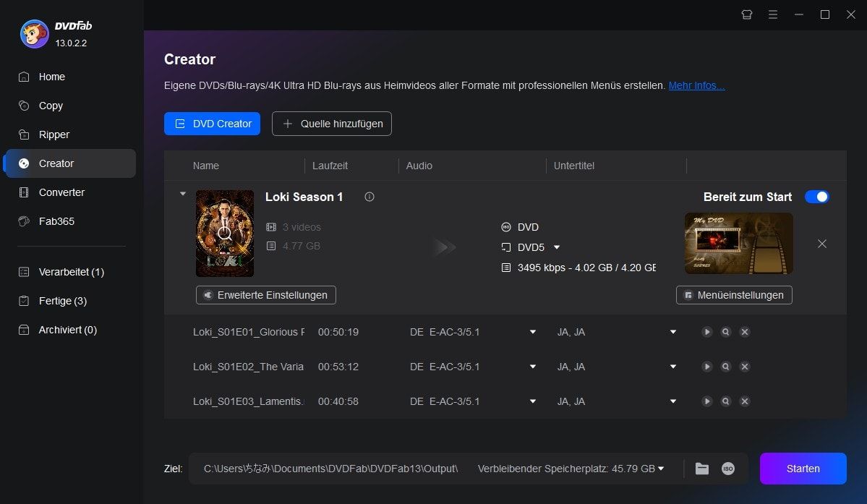Click the DVD output format icon
Screen dimensions: 867x504
tap(506, 227)
